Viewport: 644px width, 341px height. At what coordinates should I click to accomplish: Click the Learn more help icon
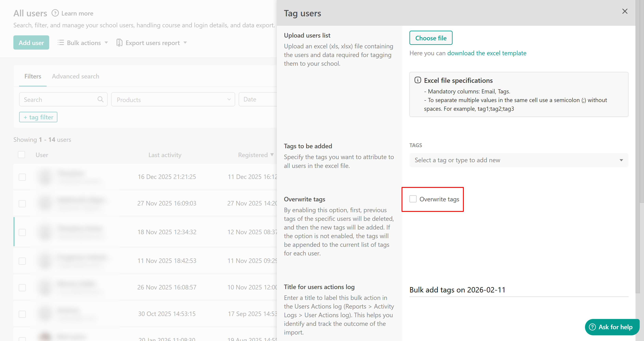(x=55, y=13)
